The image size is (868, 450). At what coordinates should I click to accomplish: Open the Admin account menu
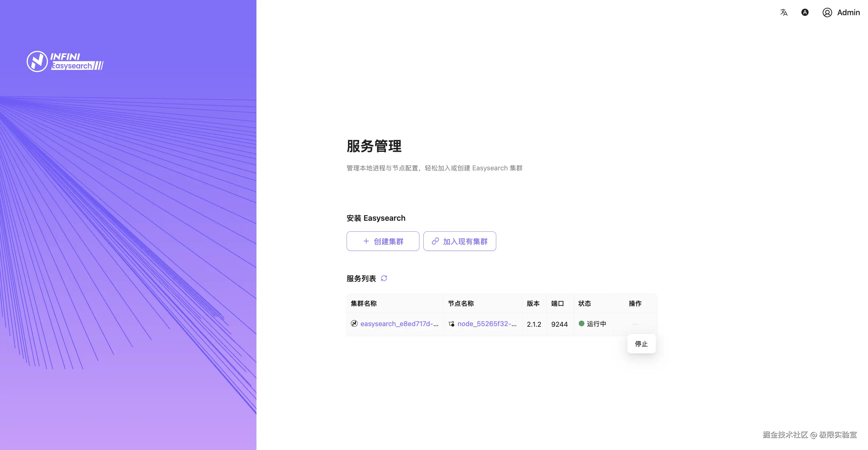click(x=848, y=12)
